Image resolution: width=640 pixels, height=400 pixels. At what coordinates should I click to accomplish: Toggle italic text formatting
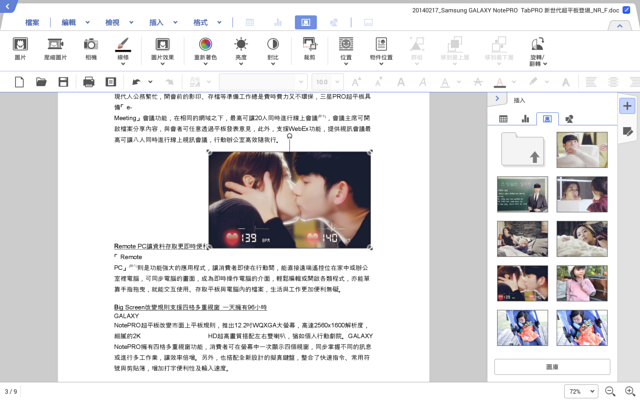click(x=423, y=82)
